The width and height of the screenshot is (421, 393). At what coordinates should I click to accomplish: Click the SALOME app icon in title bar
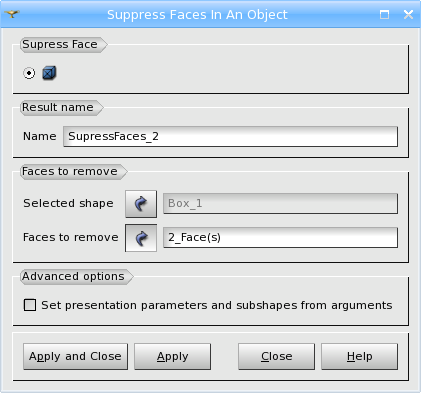12,14
